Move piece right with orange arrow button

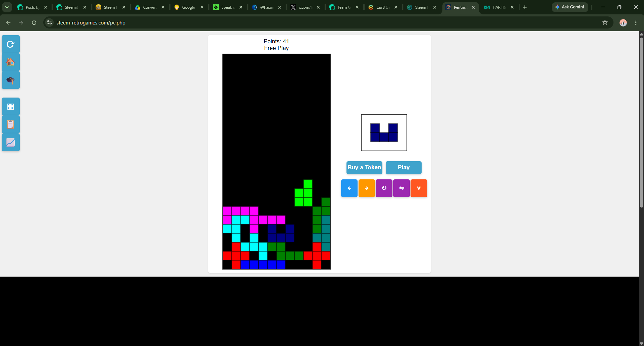pos(367,188)
